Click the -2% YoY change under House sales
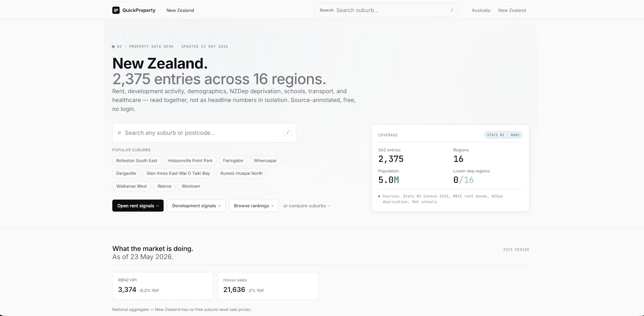Viewport: 644px width, 316px height. click(256, 291)
